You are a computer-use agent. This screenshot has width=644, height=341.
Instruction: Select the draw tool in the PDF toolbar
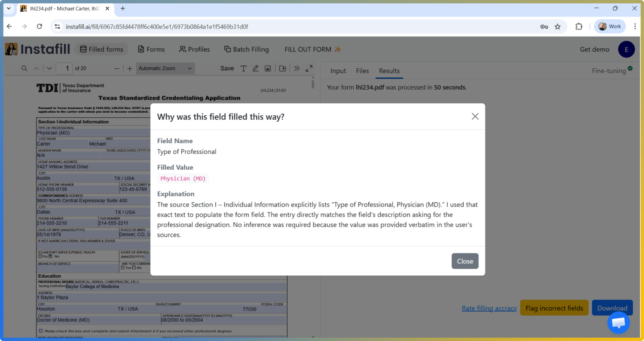(x=256, y=68)
